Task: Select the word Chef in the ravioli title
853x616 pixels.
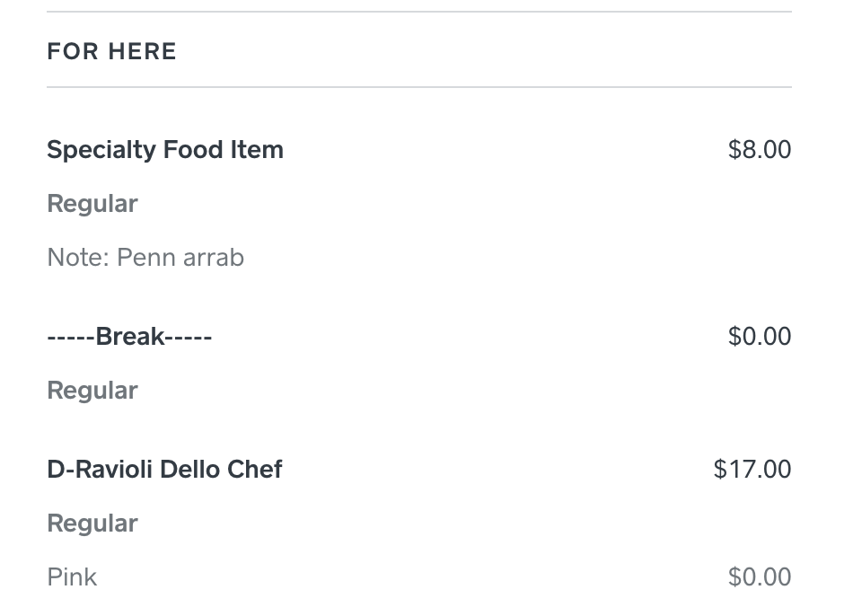Action: pyautogui.click(x=255, y=470)
